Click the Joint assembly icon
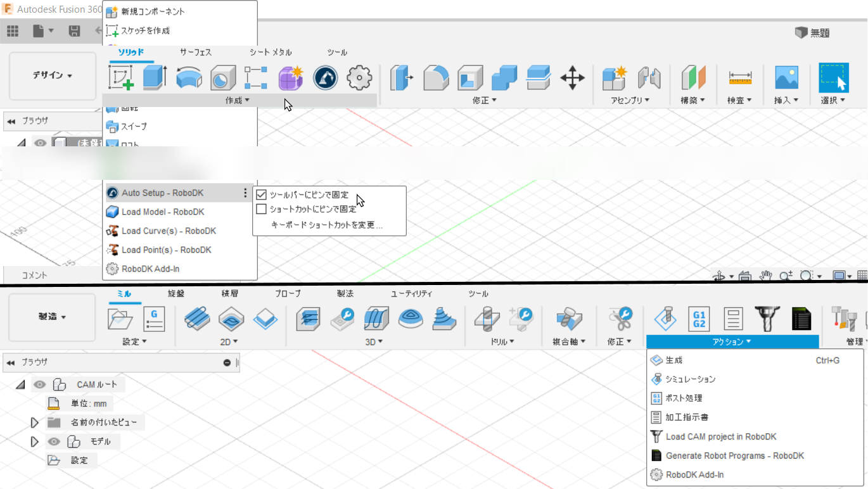The image size is (868, 489). pos(649,78)
